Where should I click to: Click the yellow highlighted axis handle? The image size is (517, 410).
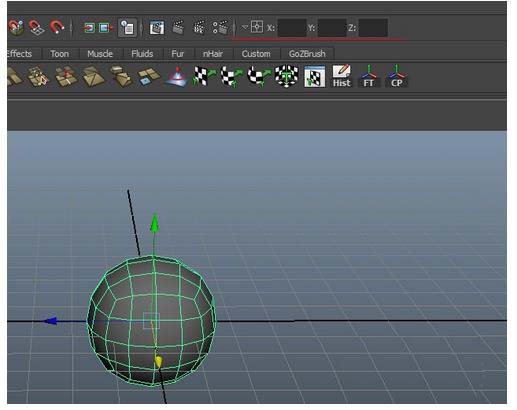[158, 362]
